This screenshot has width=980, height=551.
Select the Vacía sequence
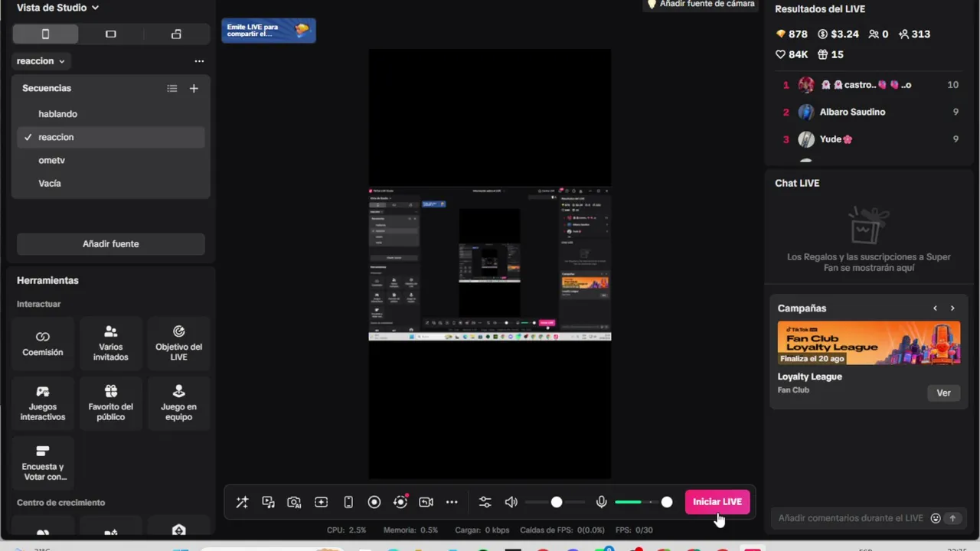pos(111,183)
